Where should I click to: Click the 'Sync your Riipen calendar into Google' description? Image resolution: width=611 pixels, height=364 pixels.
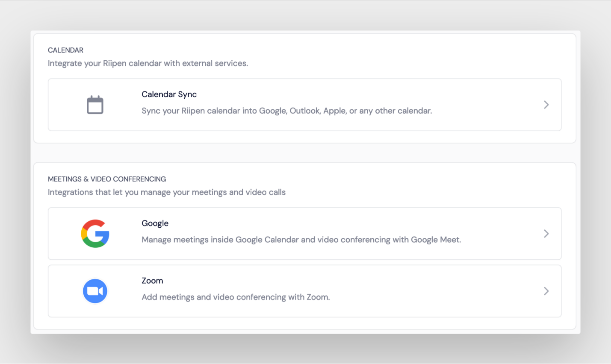pyautogui.click(x=287, y=111)
